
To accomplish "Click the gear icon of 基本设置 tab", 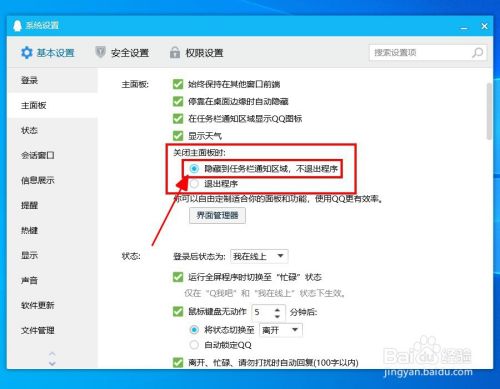I will [x=27, y=53].
